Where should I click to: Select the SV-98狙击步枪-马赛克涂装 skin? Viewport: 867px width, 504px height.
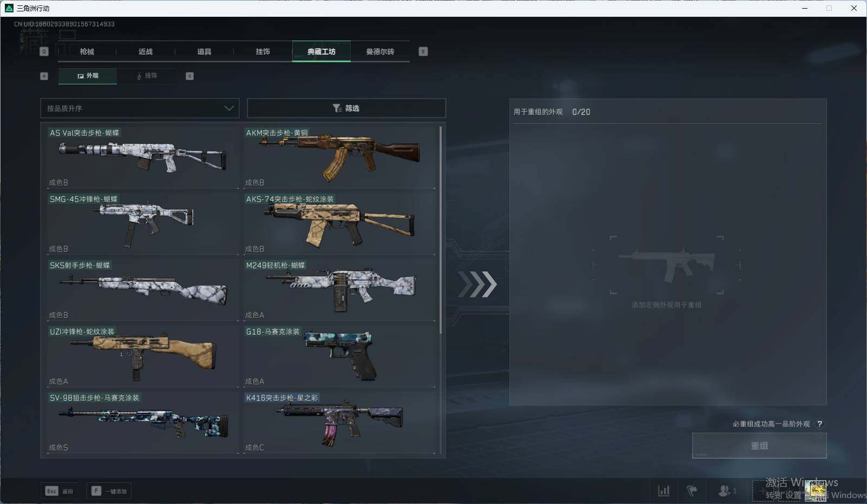143,422
